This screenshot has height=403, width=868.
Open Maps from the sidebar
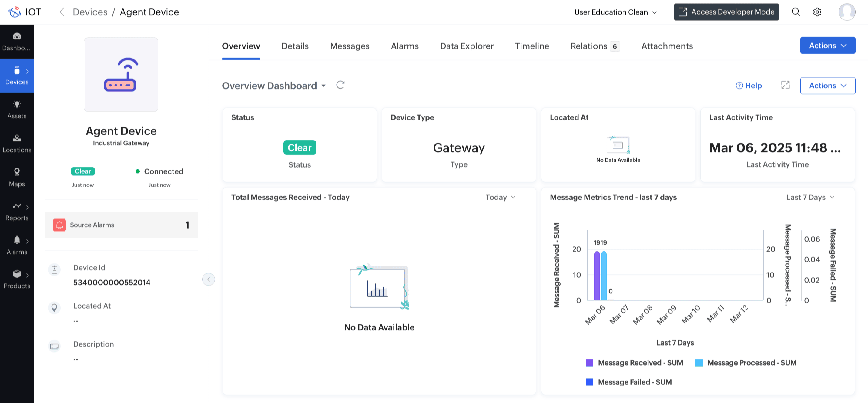coord(17,177)
